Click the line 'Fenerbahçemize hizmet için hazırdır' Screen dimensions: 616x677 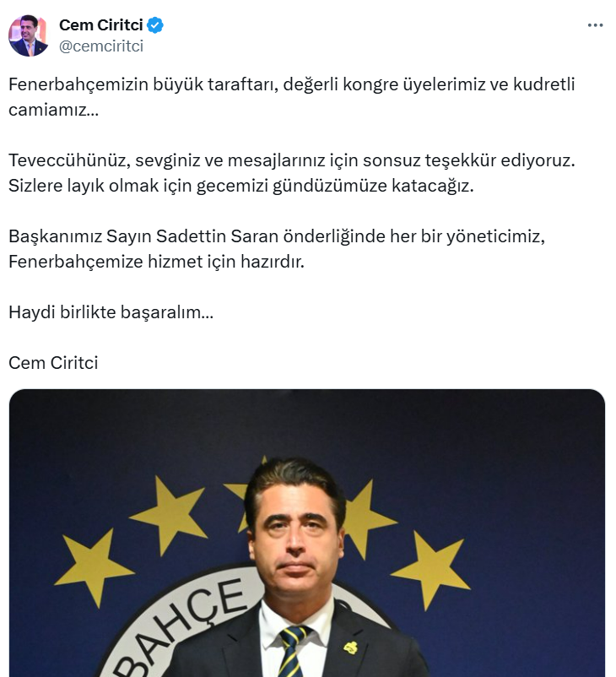click(x=156, y=262)
